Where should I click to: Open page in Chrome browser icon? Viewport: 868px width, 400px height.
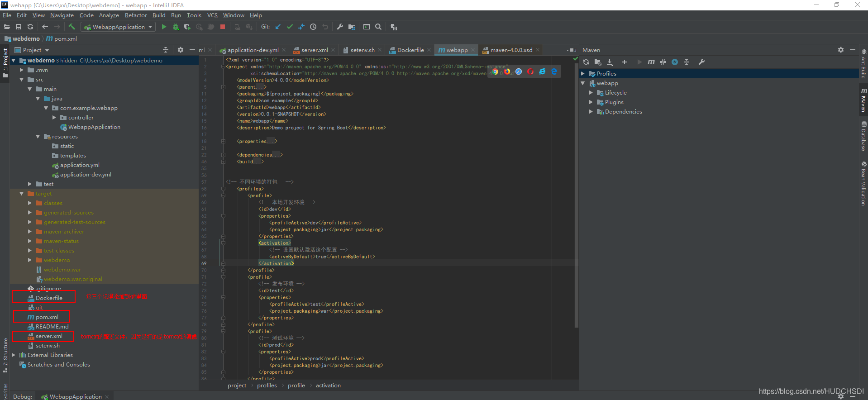(x=496, y=71)
